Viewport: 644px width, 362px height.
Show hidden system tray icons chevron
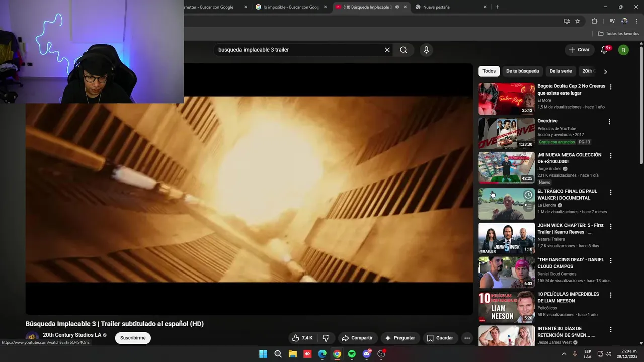click(x=564, y=354)
